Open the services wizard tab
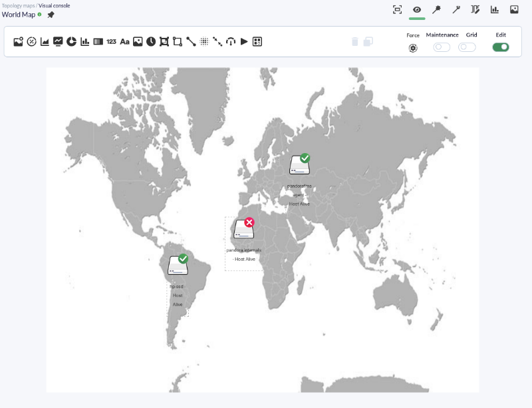 click(x=436, y=10)
